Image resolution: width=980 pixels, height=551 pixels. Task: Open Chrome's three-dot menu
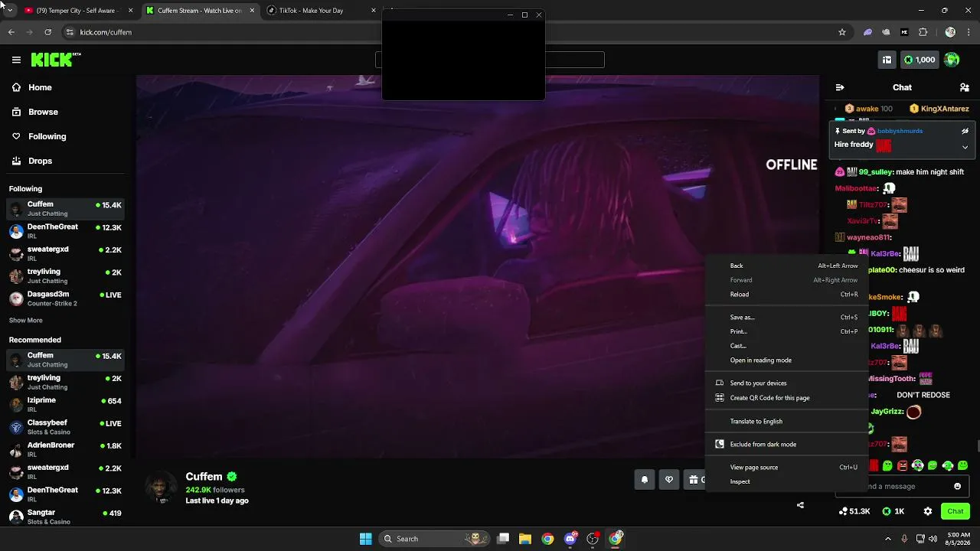(x=969, y=32)
